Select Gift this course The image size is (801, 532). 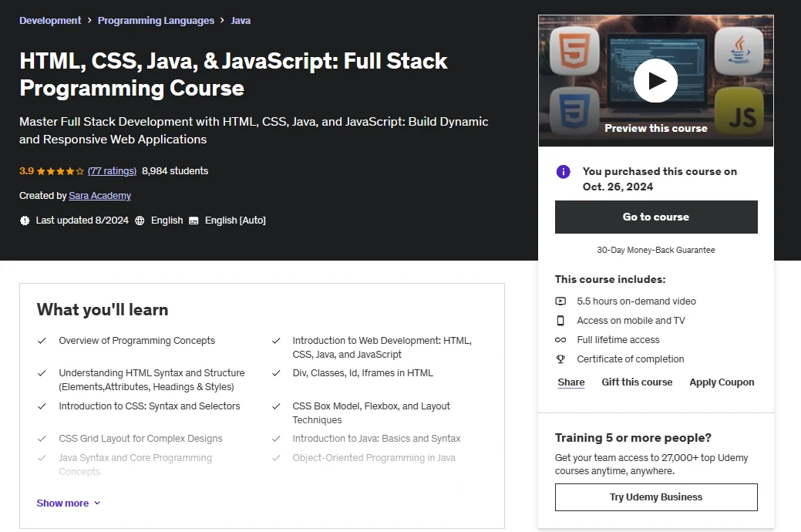coord(637,382)
